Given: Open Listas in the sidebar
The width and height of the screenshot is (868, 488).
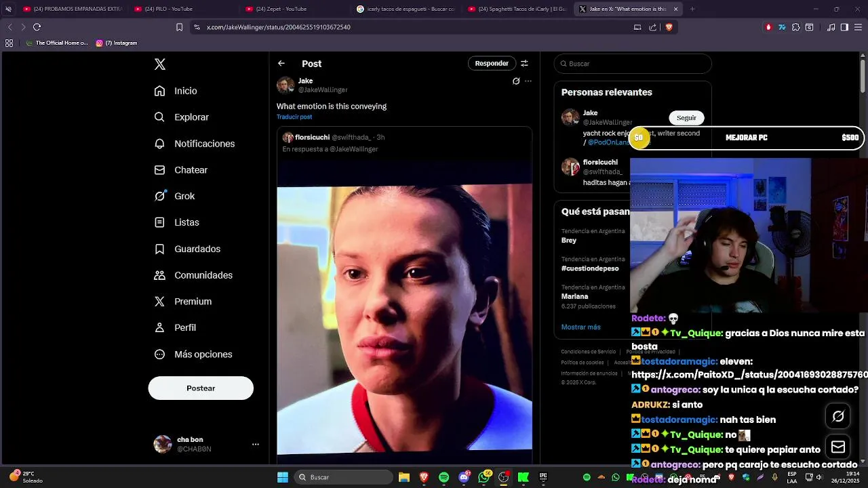Looking at the screenshot, I should pos(176,222).
